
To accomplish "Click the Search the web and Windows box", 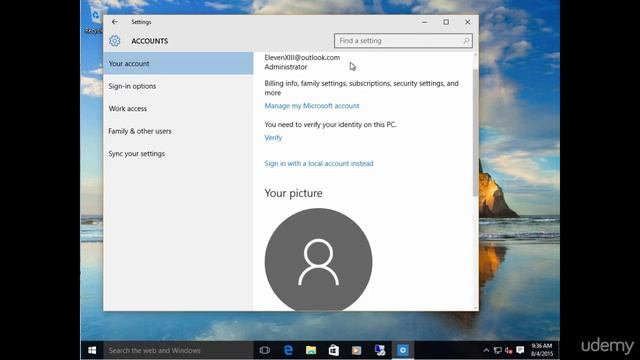I will click(x=178, y=350).
